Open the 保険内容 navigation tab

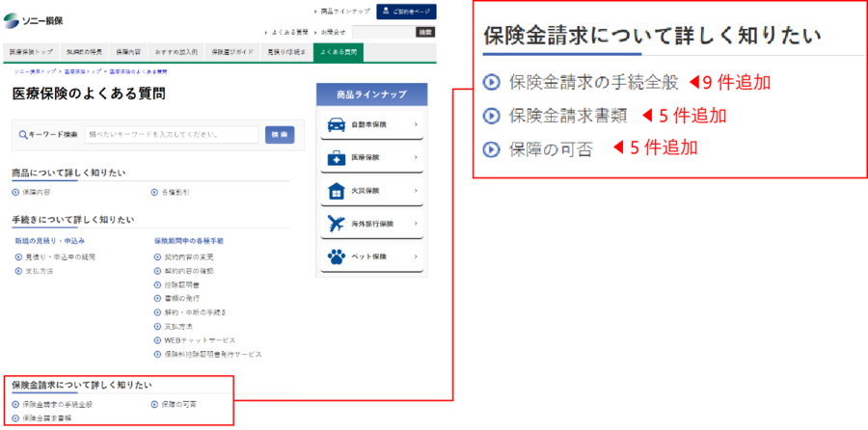click(128, 52)
